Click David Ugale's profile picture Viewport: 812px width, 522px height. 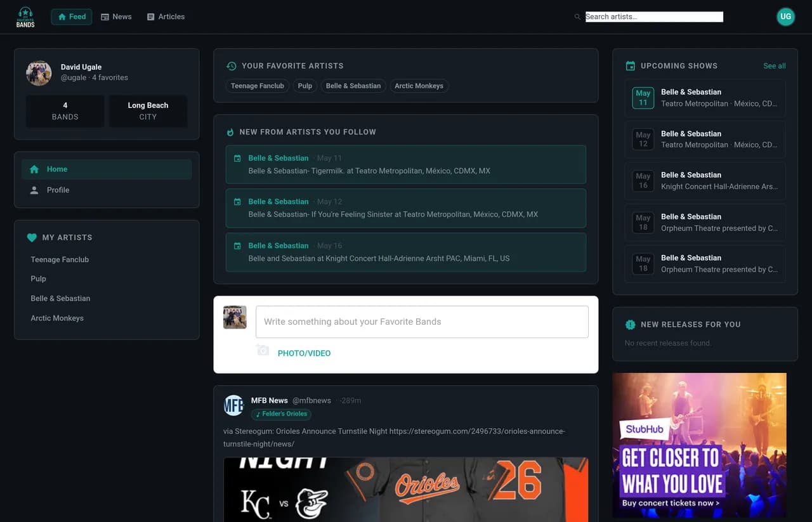pos(39,73)
